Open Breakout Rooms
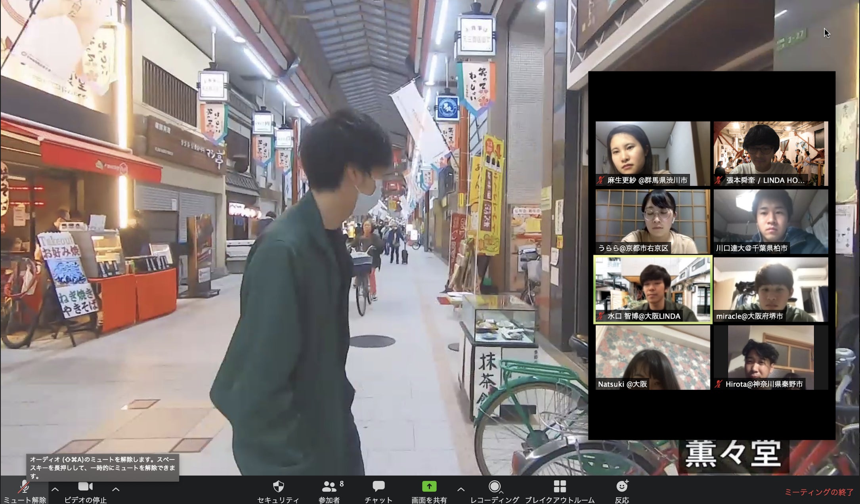 pyautogui.click(x=560, y=487)
